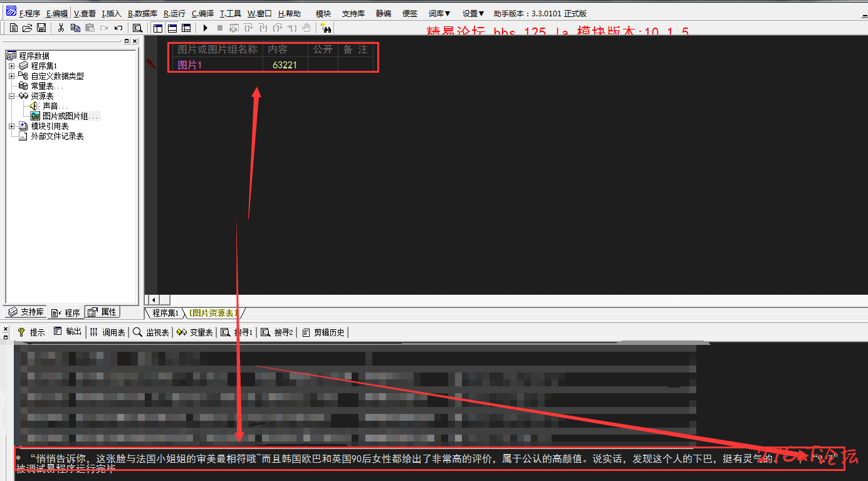Viewport: 868px width, 481px height.
Task: Switch to the 程序 tab under left panel
Action: pos(65,312)
